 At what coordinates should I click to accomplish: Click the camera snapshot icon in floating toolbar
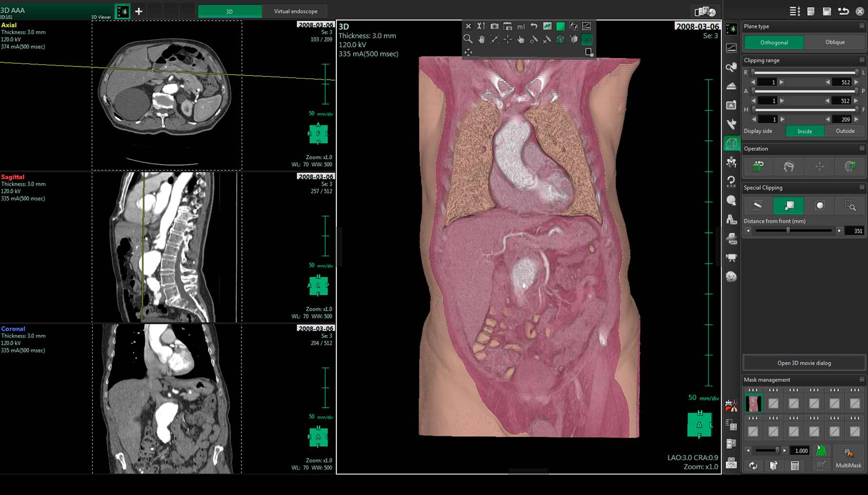[494, 26]
